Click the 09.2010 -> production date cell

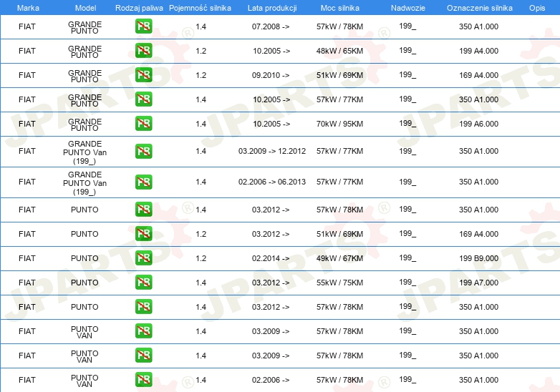(x=271, y=75)
